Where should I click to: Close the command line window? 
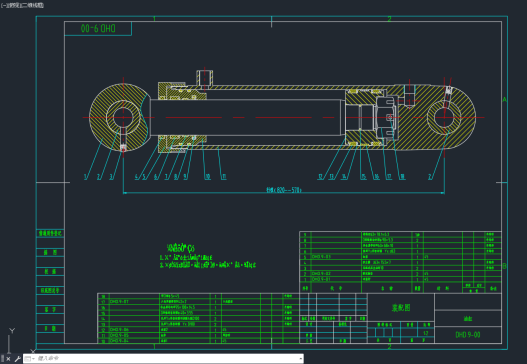point(8,359)
